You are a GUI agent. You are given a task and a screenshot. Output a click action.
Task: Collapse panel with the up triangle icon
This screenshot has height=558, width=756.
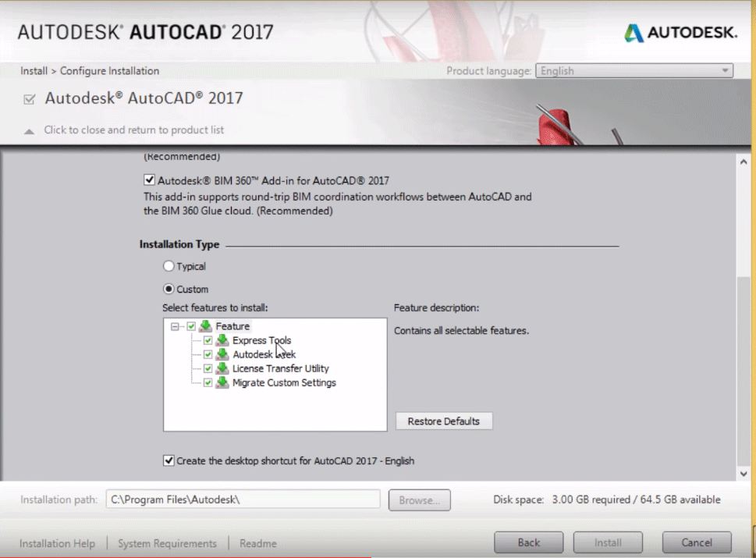click(30, 131)
